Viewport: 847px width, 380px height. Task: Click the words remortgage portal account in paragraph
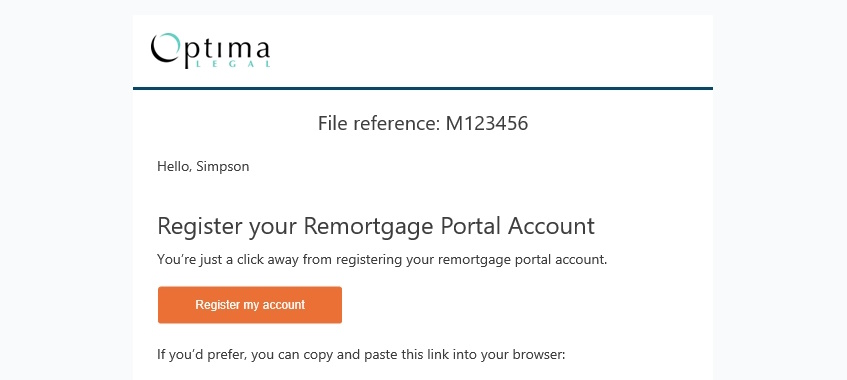(522, 259)
